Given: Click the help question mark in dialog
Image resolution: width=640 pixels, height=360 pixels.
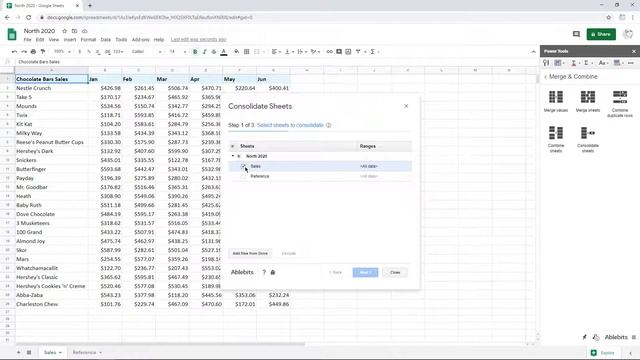Looking at the screenshot, I should 264,272.
